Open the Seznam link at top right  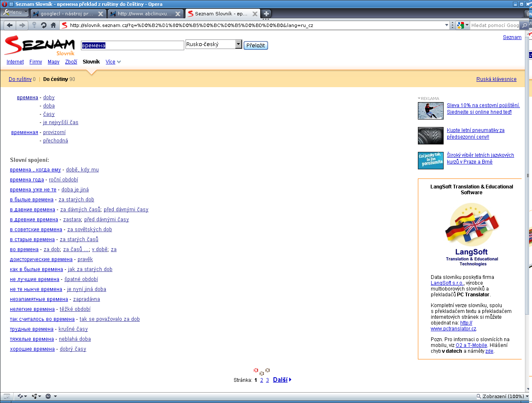coord(512,37)
